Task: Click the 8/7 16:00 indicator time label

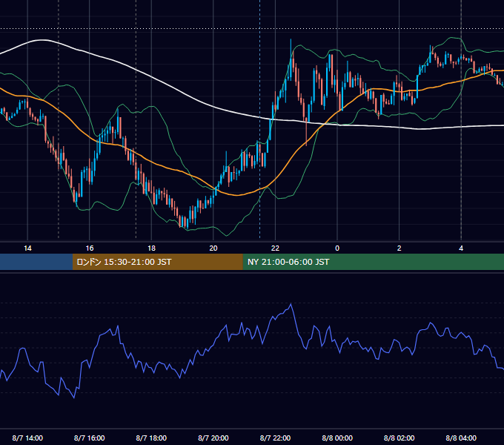Action: pos(90,438)
